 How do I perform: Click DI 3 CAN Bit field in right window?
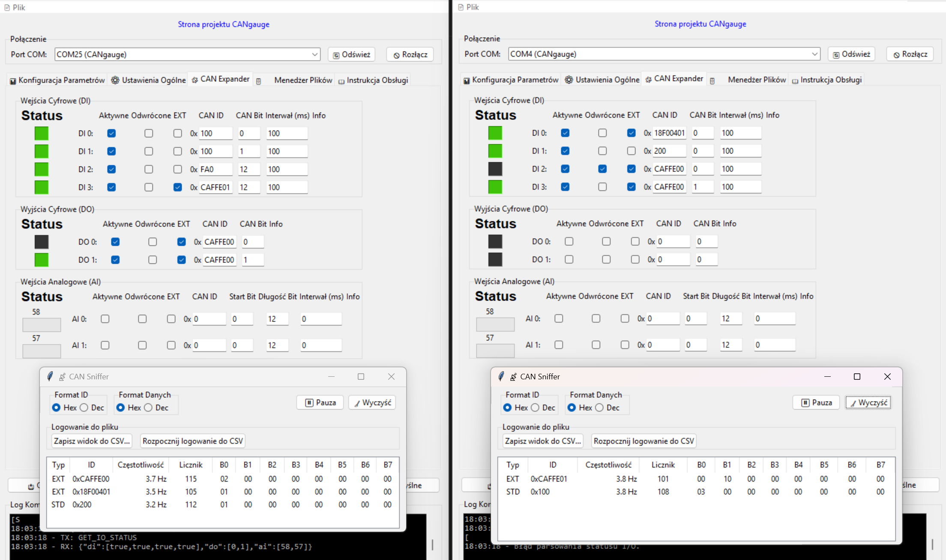pyautogui.click(x=703, y=187)
